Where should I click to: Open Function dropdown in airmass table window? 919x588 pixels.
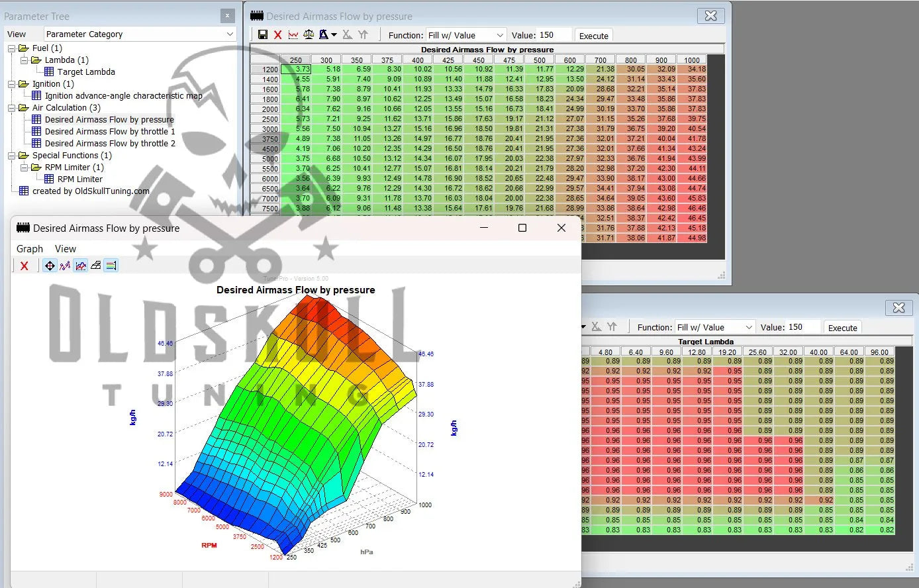point(465,35)
